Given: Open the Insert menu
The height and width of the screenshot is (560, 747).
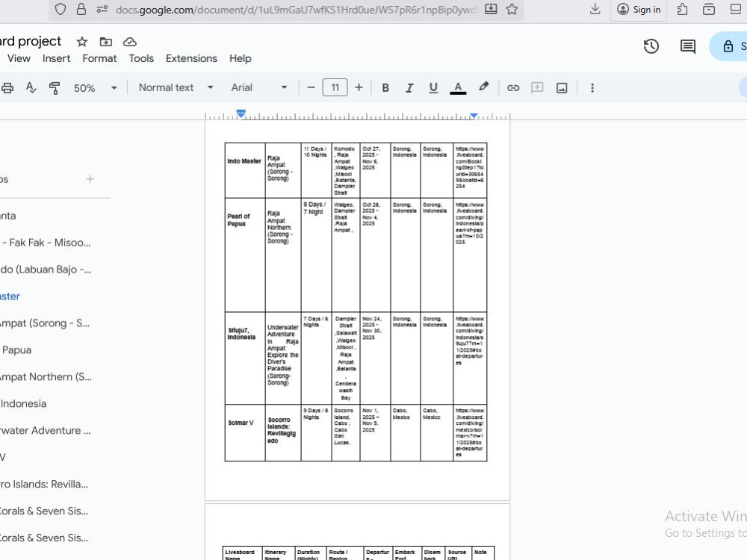Looking at the screenshot, I should coord(56,58).
